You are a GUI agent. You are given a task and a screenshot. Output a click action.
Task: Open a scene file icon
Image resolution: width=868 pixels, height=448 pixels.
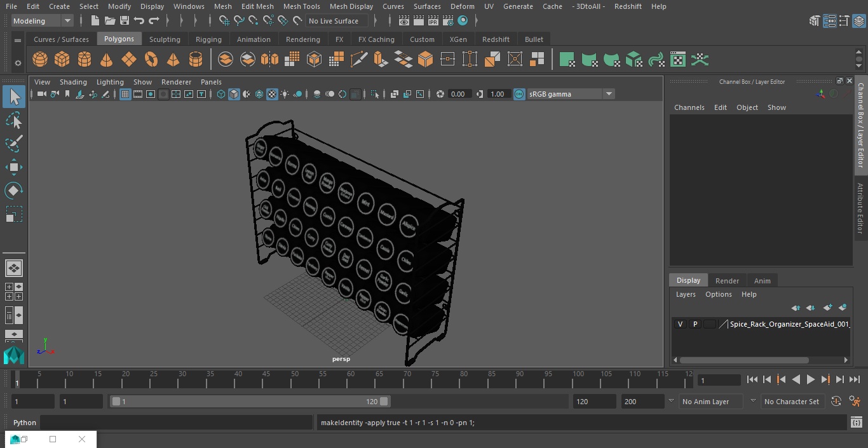click(x=110, y=21)
